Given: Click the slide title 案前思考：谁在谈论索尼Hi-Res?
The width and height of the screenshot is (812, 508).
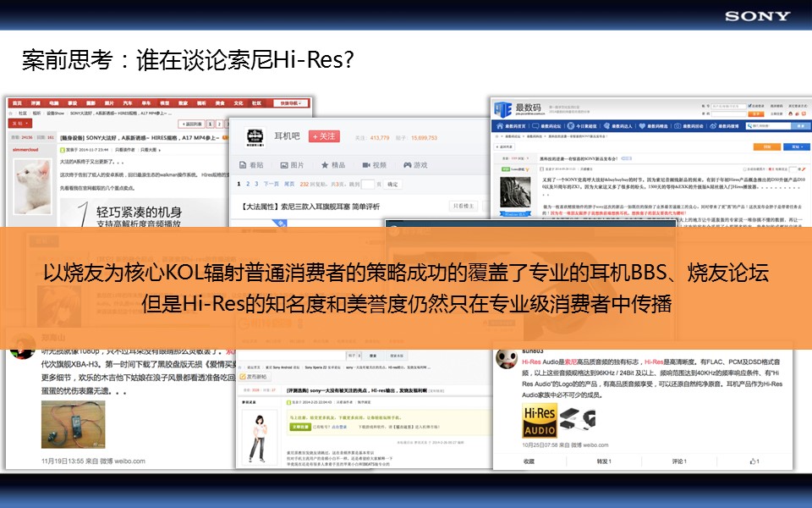Looking at the screenshot, I should [188, 59].
